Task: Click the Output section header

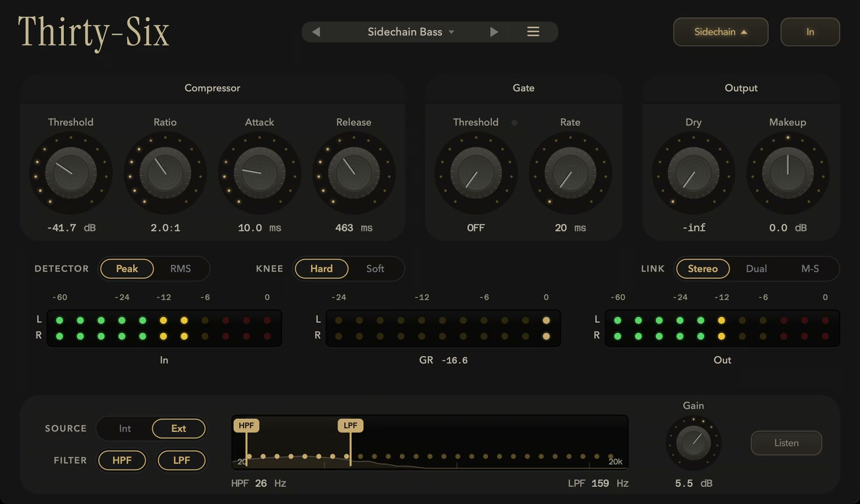Action: (x=741, y=88)
